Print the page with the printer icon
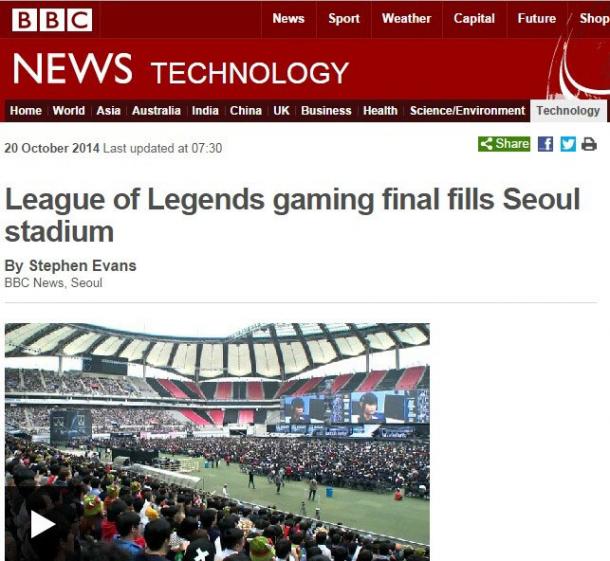This screenshot has height=561, width=610. click(589, 144)
